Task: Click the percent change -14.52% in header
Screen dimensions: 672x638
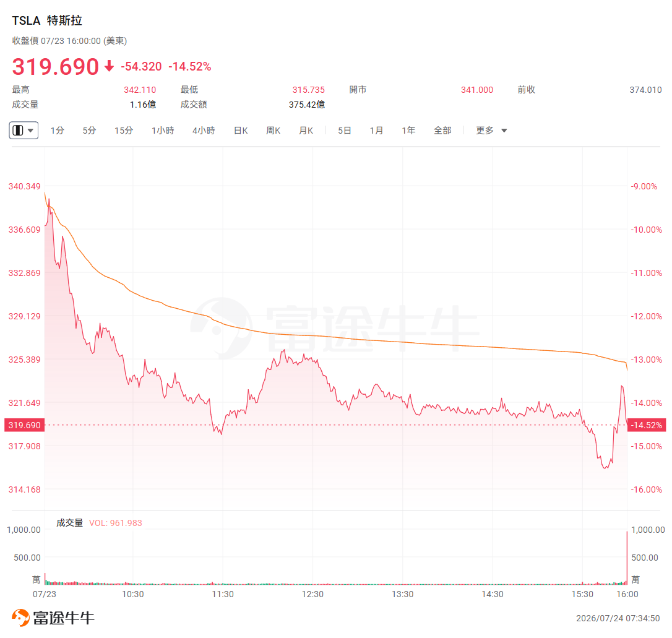Action: [189, 66]
